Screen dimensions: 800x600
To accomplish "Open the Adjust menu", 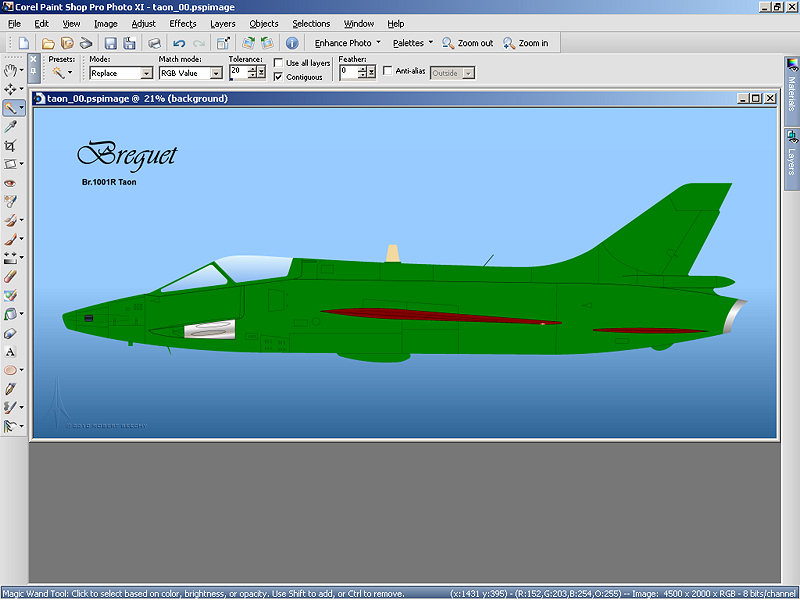I will 143,23.
